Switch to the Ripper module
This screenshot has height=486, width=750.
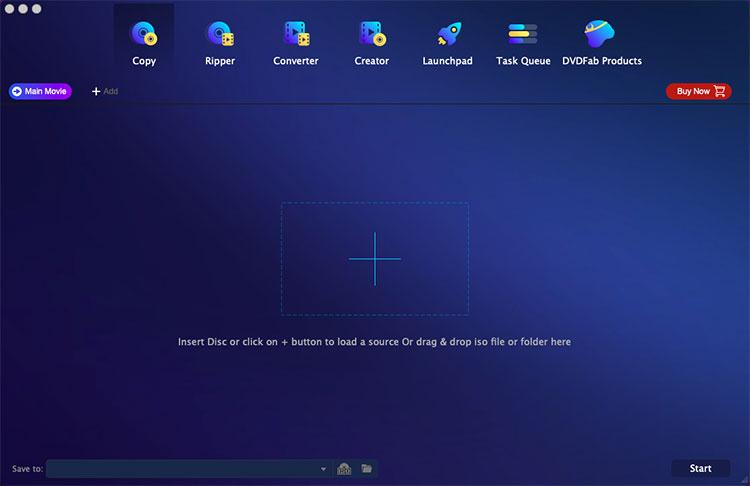tap(220, 42)
